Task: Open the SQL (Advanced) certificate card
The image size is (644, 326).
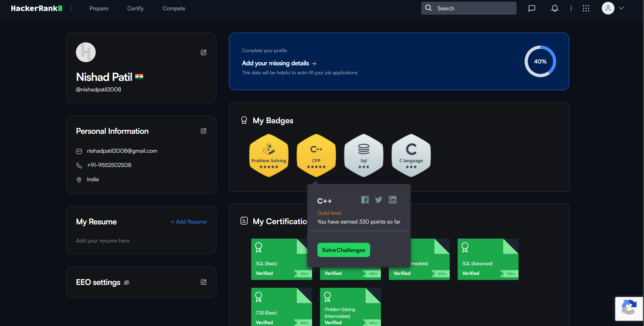Action: point(488,259)
